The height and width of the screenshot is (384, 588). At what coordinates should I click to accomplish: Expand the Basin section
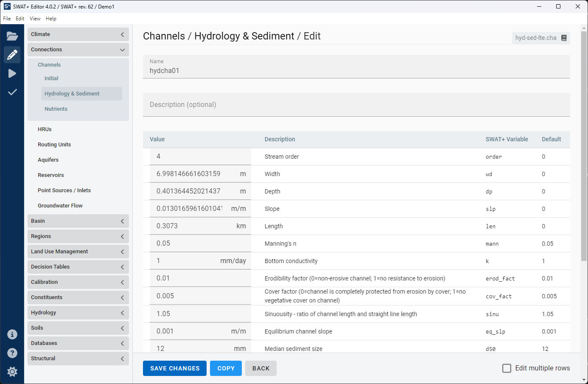click(78, 221)
